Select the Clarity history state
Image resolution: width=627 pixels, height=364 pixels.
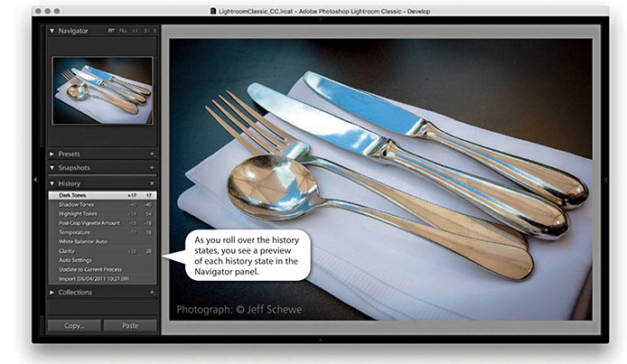coord(102,251)
